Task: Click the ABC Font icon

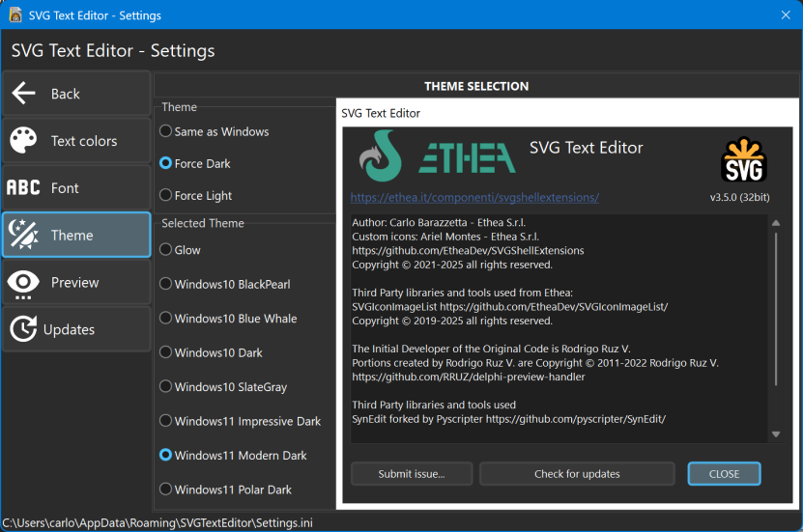Action: point(23,187)
